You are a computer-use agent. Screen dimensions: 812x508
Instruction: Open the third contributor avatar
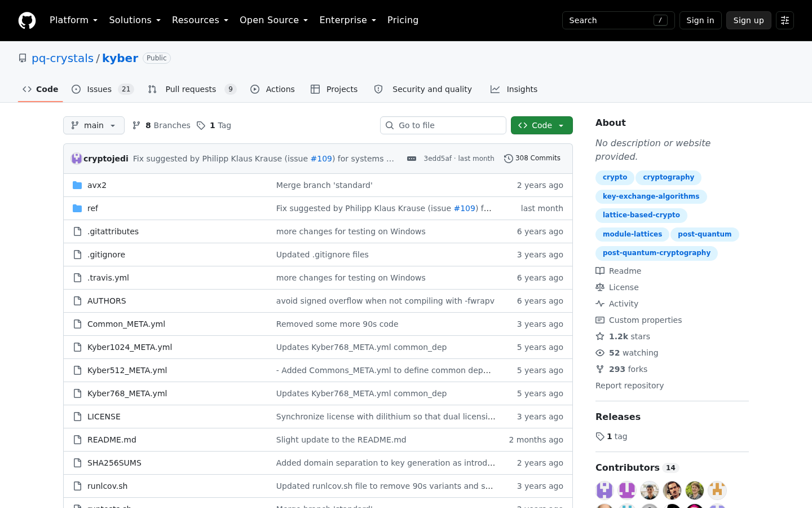(x=650, y=491)
